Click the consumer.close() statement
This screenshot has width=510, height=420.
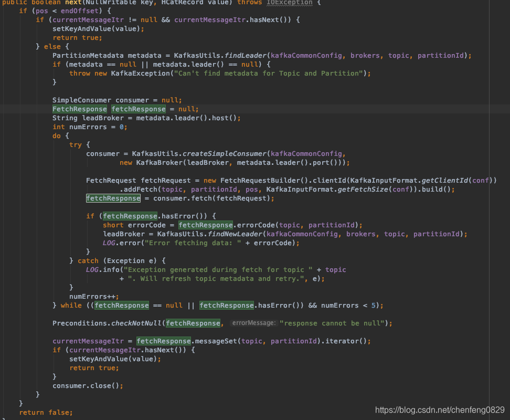(x=88, y=385)
